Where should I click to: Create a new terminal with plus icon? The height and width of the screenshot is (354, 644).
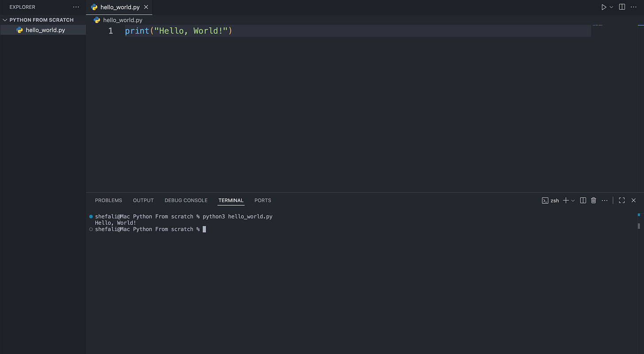coord(566,201)
